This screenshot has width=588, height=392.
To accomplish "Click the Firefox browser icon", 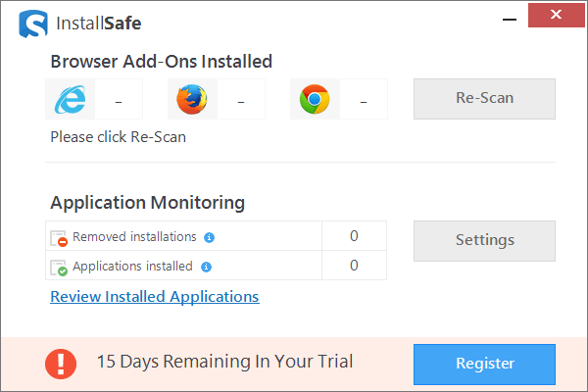I will click(x=192, y=98).
